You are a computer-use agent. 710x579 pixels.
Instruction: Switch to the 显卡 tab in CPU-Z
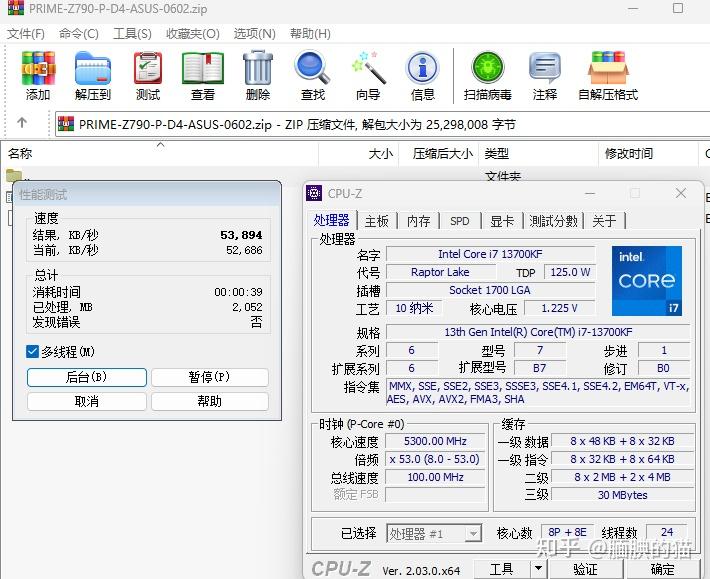502,221
